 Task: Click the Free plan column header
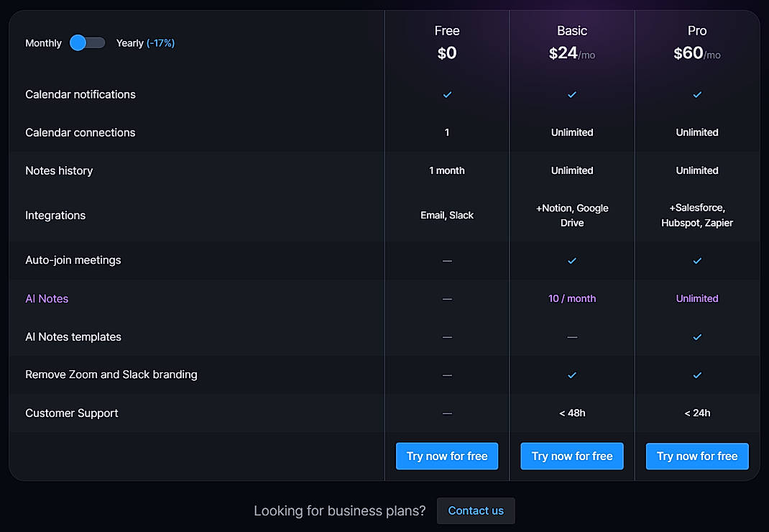447,31
